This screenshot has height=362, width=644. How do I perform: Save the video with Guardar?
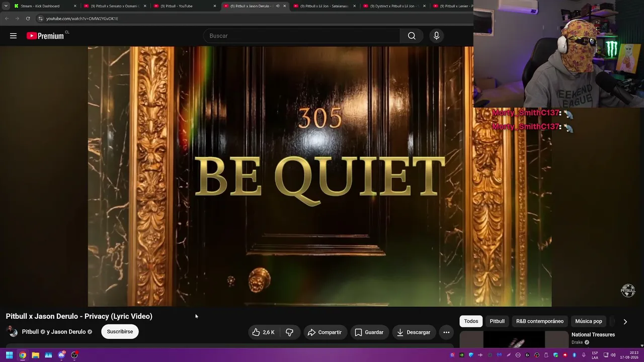(x=369, y=332)
